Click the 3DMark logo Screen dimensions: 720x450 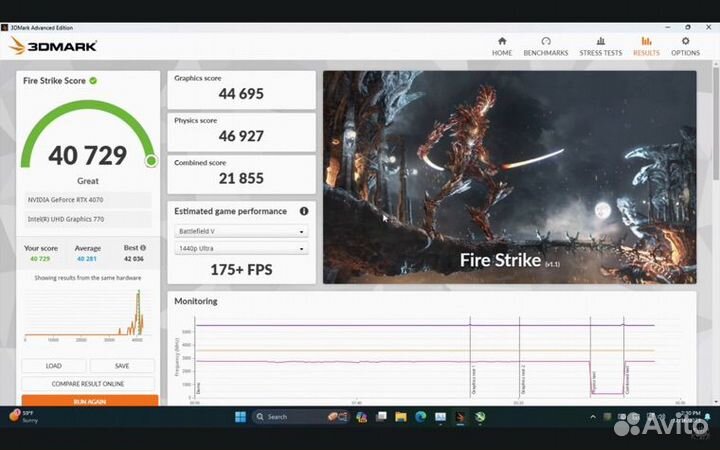pyautogui.click(x=53, y=46)
